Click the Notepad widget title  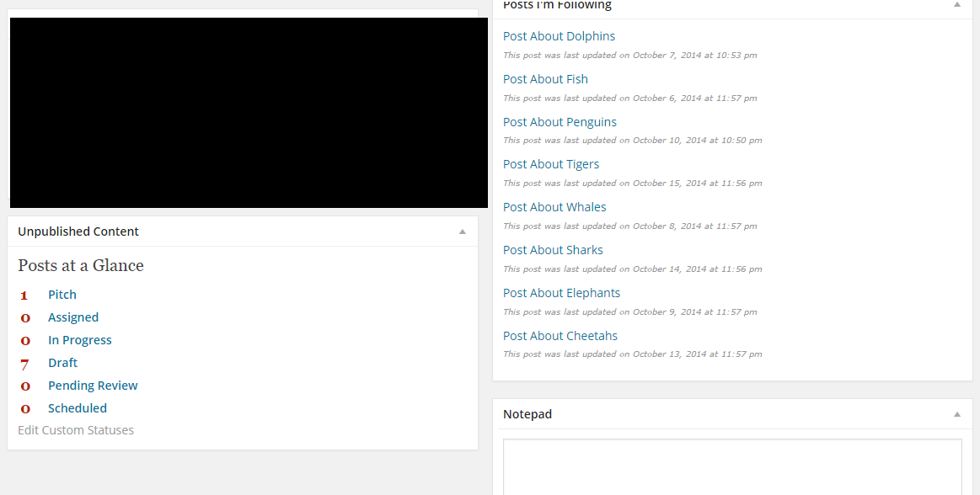[x=527, y=414]
